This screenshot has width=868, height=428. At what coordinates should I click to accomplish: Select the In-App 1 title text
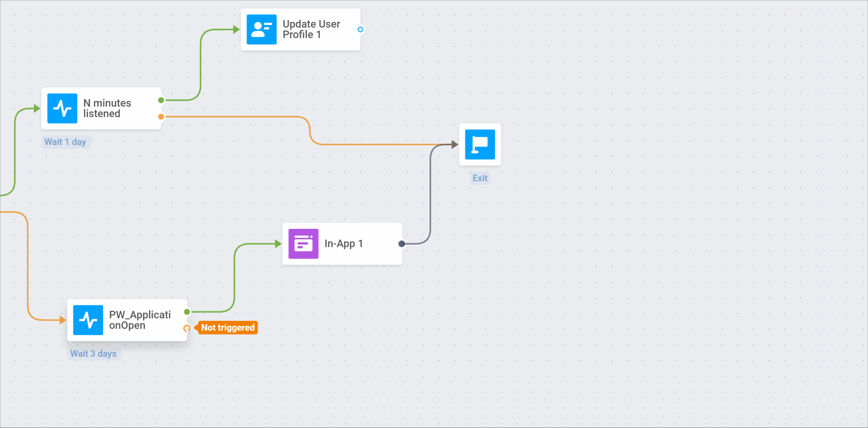pyautogui.click(x=343, y=243)
